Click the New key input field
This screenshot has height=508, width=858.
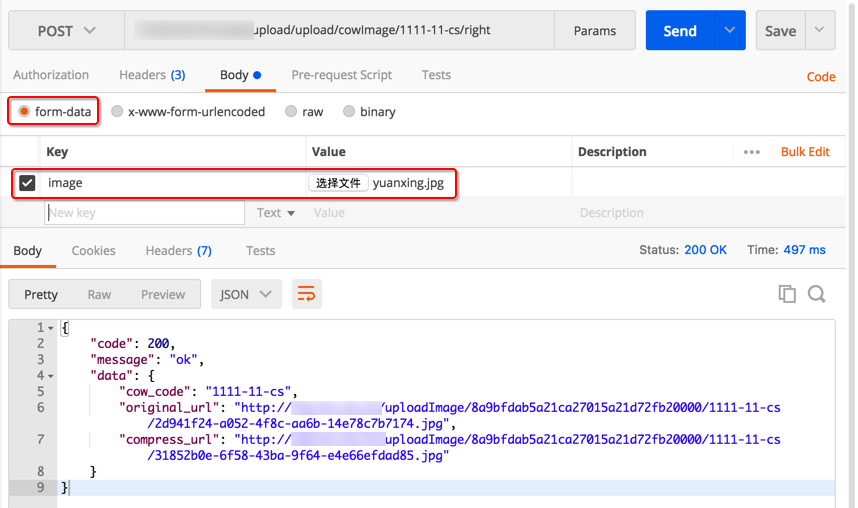[145, 213]
